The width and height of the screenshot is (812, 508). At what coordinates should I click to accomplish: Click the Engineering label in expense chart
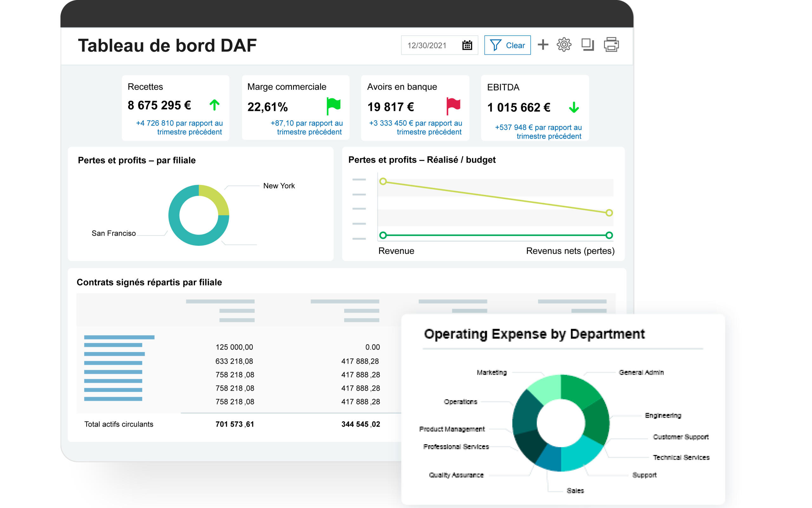(x=663, y=416)
